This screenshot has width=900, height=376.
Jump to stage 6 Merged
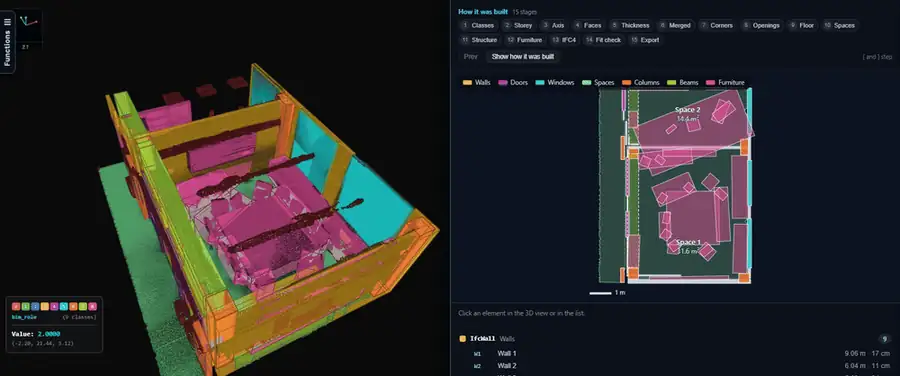click(x=675, y=25)
